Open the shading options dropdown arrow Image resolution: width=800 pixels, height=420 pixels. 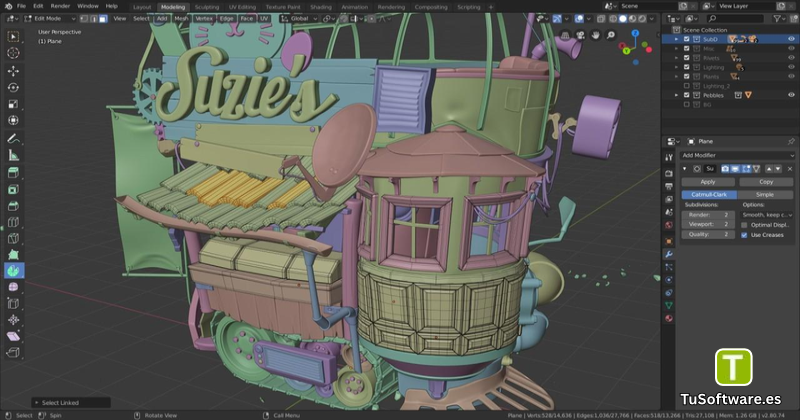coord(652,18)
